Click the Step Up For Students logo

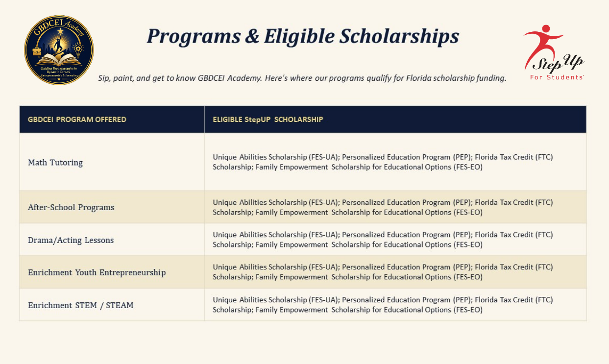tap(555, 53)
